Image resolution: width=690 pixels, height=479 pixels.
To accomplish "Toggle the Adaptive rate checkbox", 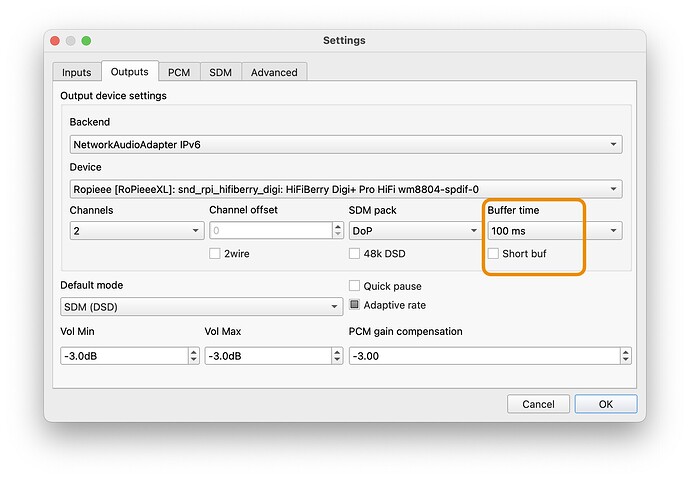I will [x=355, y=305].
